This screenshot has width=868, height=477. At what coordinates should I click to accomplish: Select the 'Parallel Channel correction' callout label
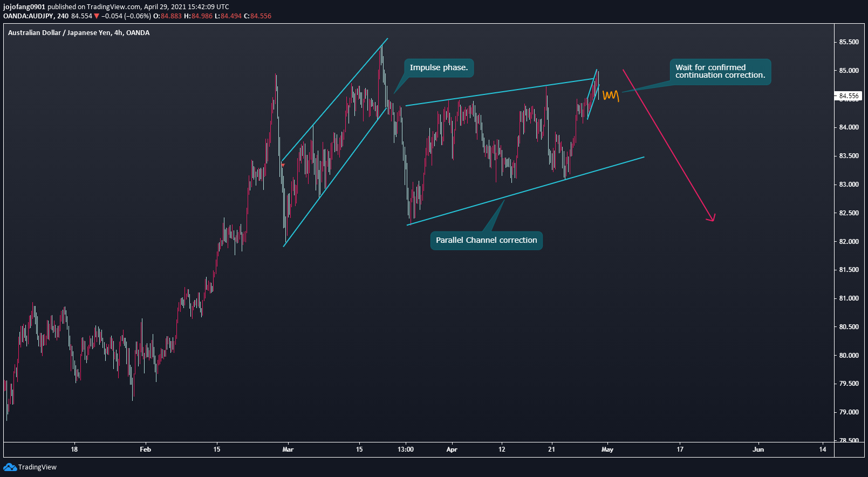[x=486, y=240]
